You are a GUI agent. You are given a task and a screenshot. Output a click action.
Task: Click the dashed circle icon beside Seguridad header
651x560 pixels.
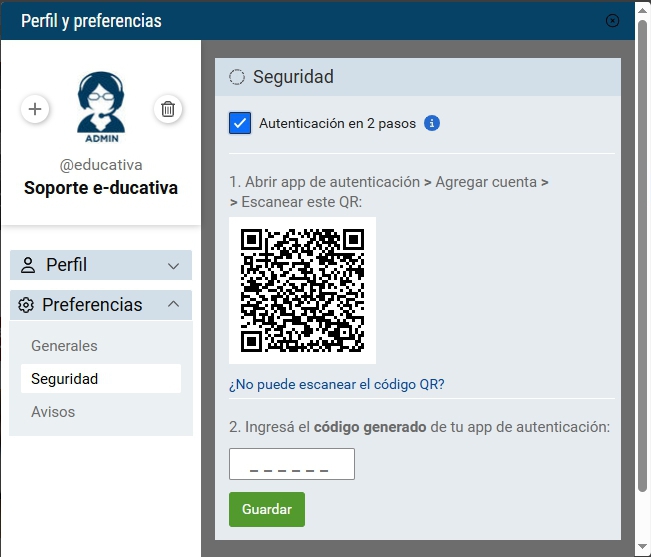pos(237,77)
